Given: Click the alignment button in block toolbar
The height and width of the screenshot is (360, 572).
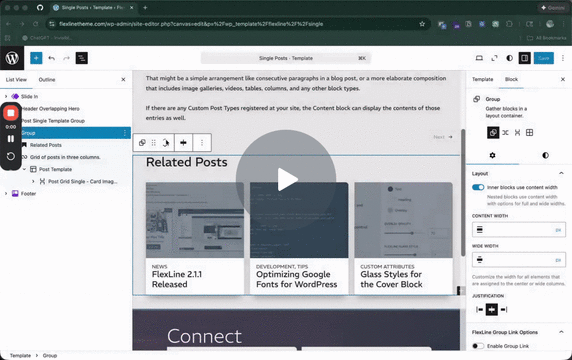Looking at the screenshot, I should coord(183,143).
